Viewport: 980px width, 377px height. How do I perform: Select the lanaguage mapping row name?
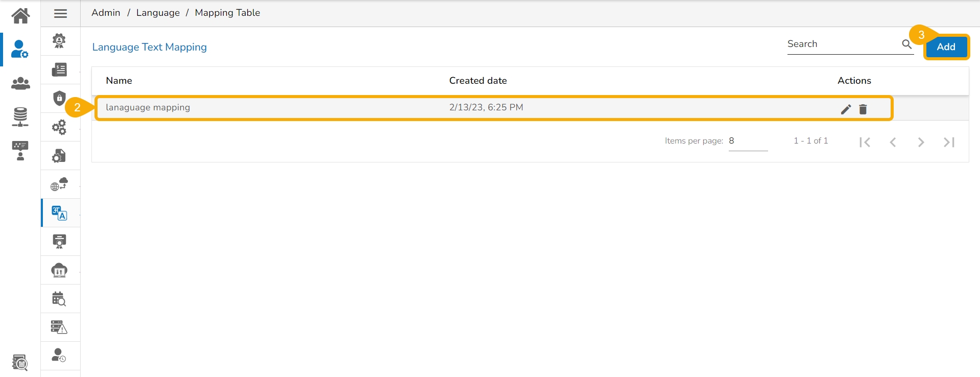(148, 107)
